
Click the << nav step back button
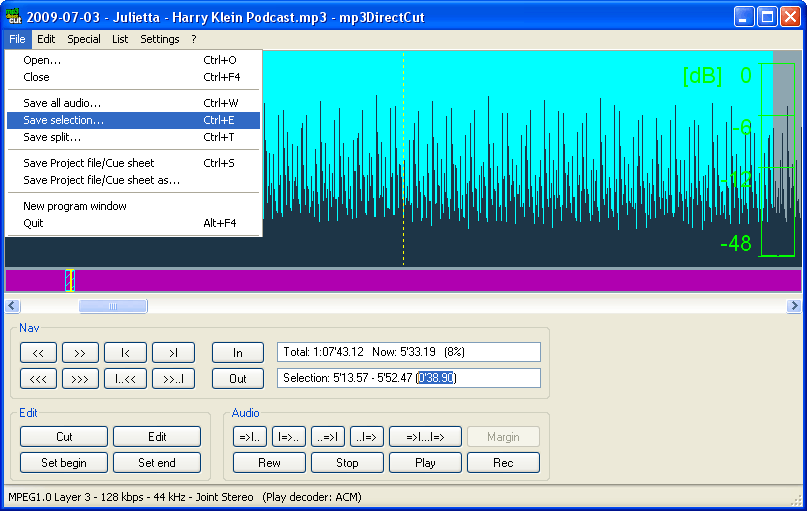[x=38, y=353]
